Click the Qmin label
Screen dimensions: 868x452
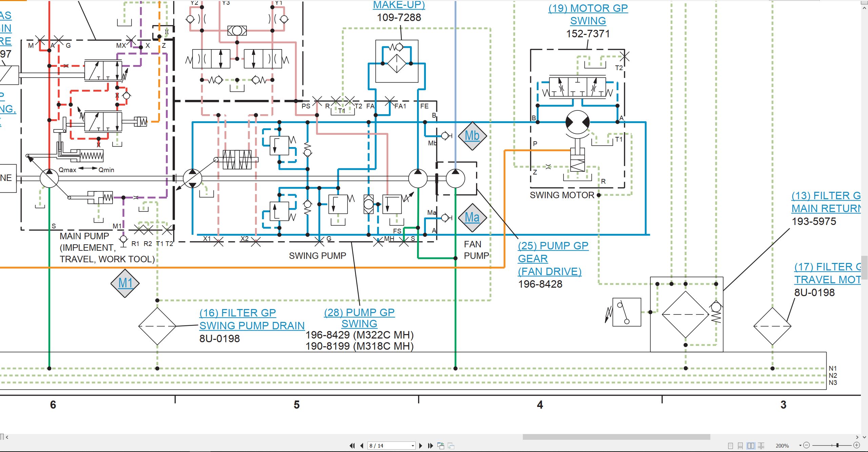pyautogui.click(x=106, y=170)
